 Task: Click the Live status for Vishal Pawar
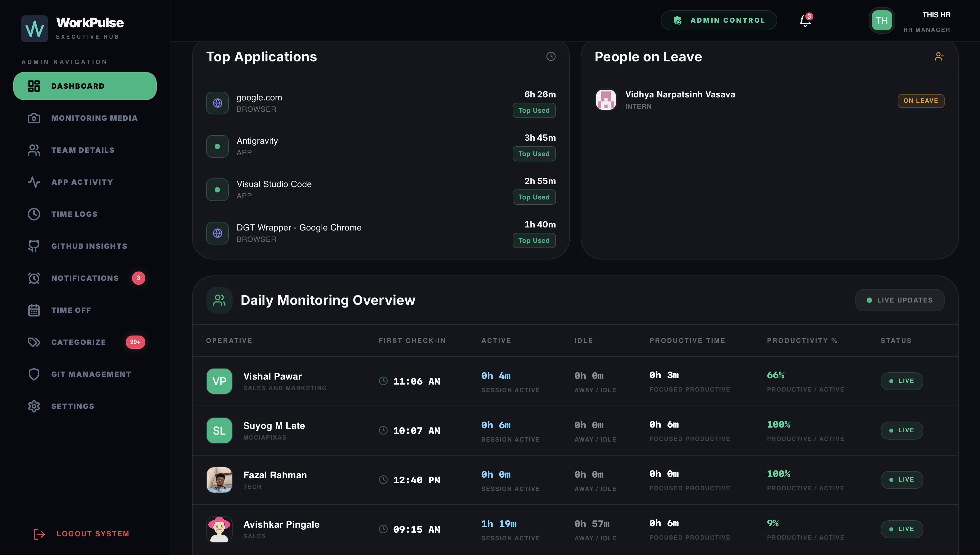coord(902,381)
